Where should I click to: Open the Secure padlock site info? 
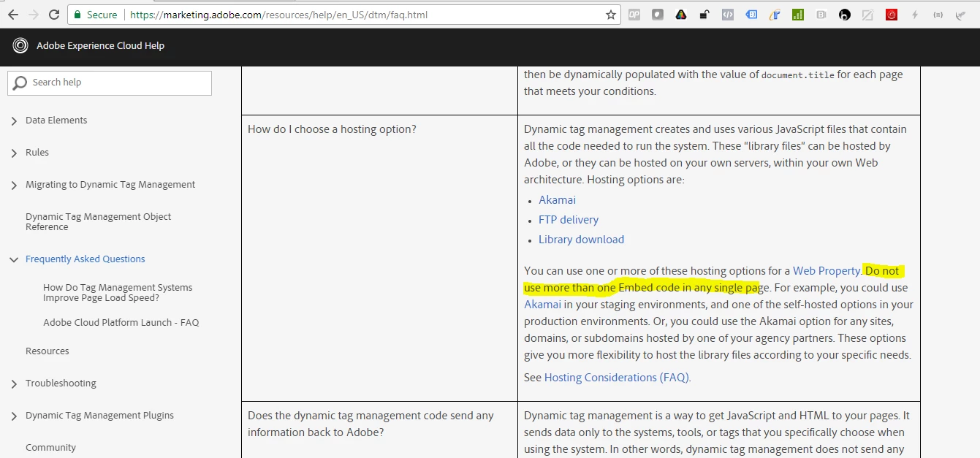(95, 15)
